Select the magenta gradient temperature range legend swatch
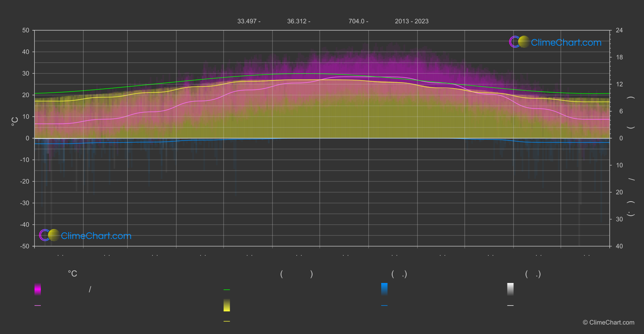Image resolution: width=644 pixels, height=334 pixels. (x=38, y=289)
